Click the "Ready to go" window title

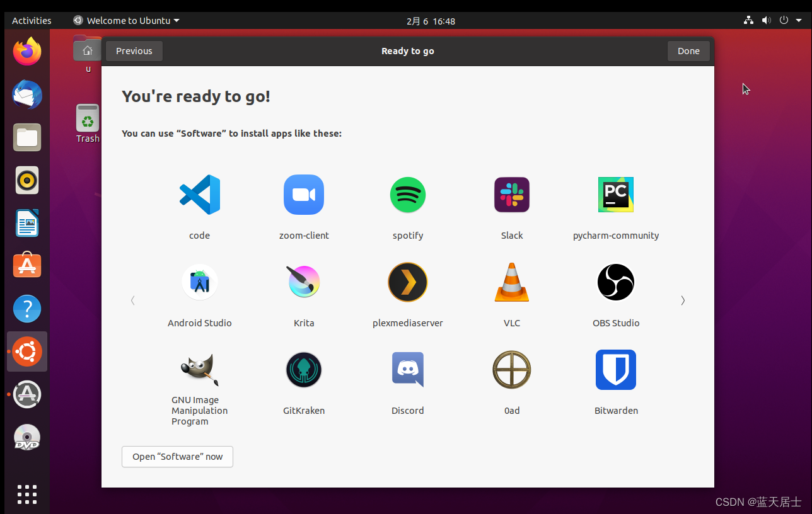[408, 51]
